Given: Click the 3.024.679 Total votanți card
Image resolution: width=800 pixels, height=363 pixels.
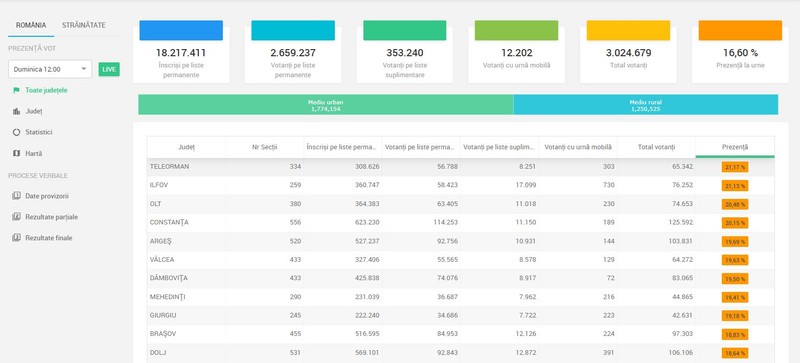Looking at the screenshot, I should click(628, 52).
